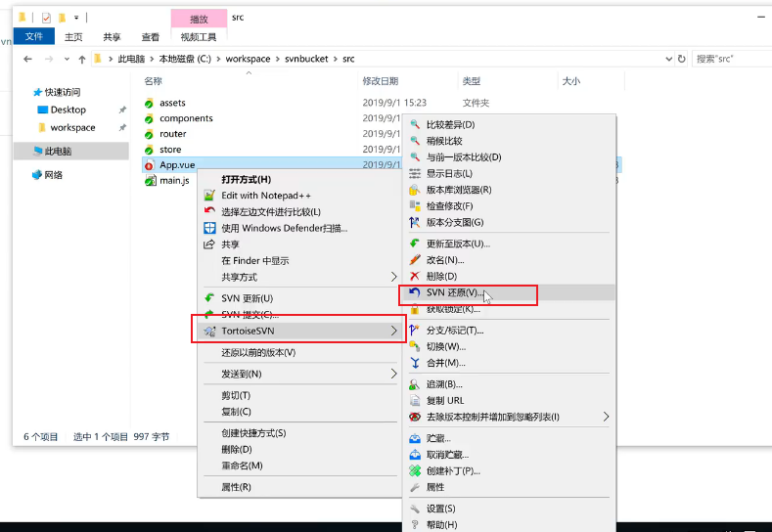Screen dimensions: 772x532
Task: Click the wrench icon beside 设置(S)
Action: [415, 508]
